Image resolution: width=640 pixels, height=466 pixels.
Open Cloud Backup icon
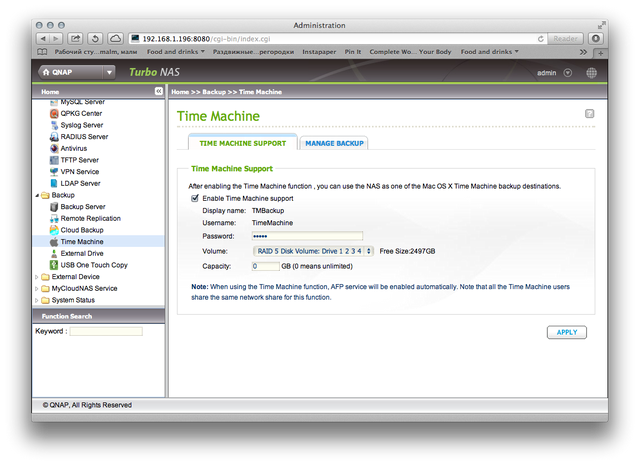point(54,230)
